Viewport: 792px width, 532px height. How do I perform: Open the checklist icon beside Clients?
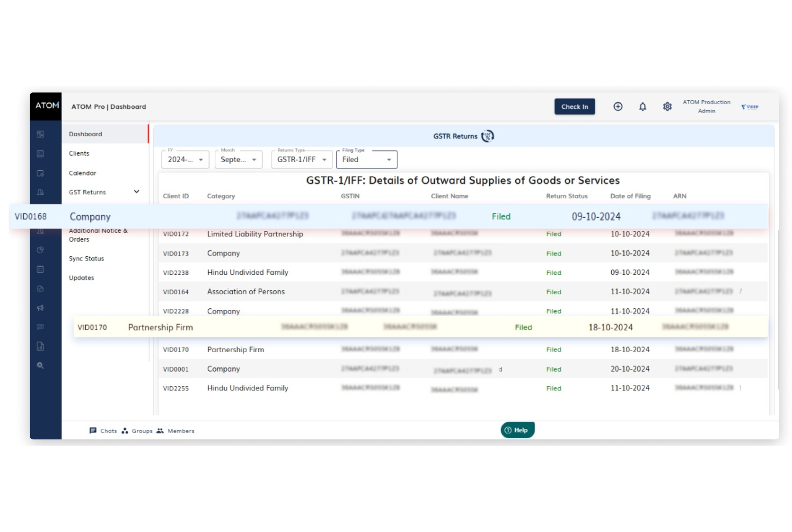[x=40, y=154]
